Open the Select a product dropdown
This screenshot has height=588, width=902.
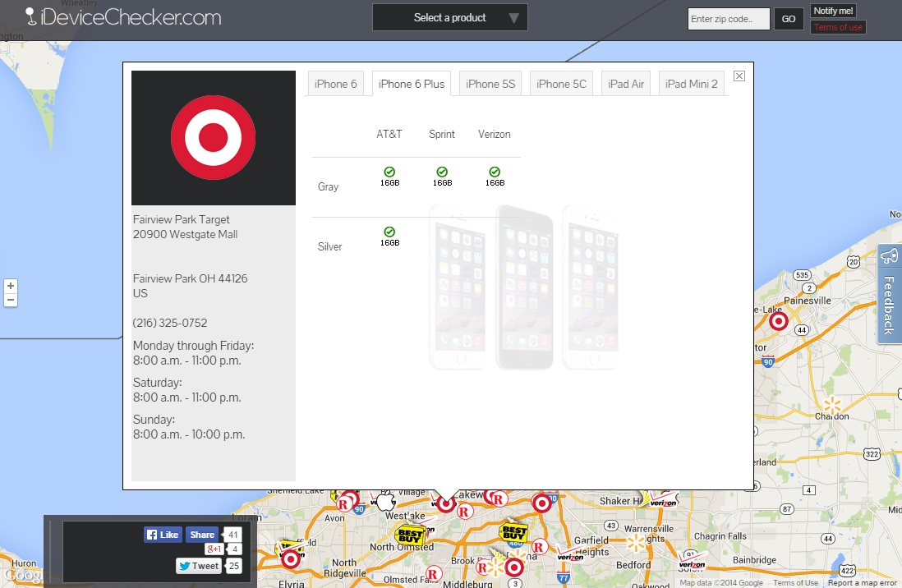(x=450, y=17)
